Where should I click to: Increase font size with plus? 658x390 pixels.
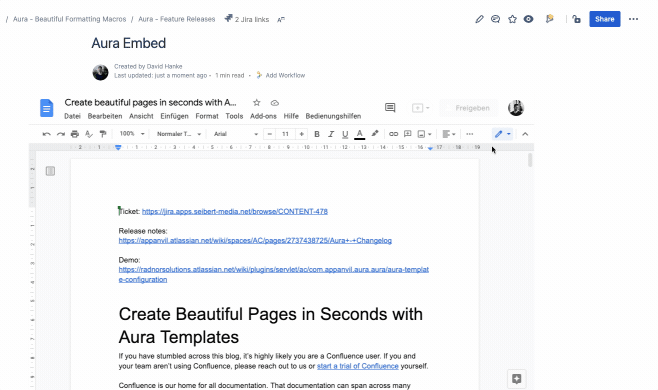301,134
